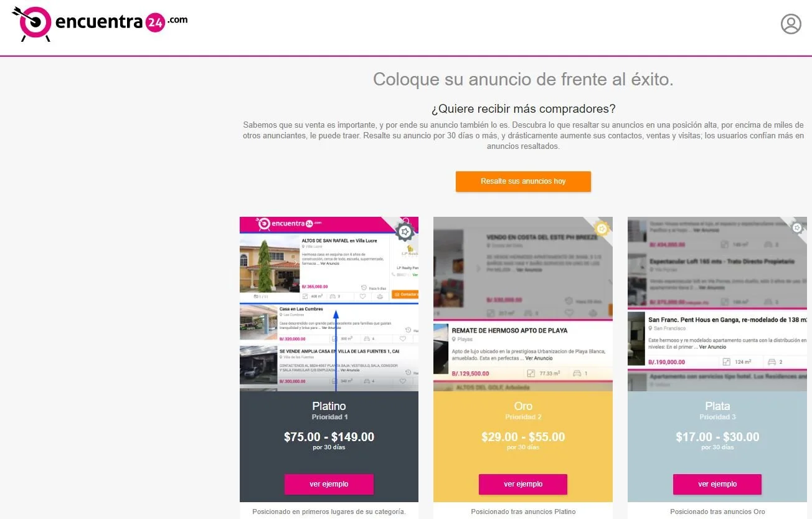The height and width of the screenshot is (519, 812).
Task: Click the '¿Quiere recibir más compradores?' subheading
Action: point(523,109)
